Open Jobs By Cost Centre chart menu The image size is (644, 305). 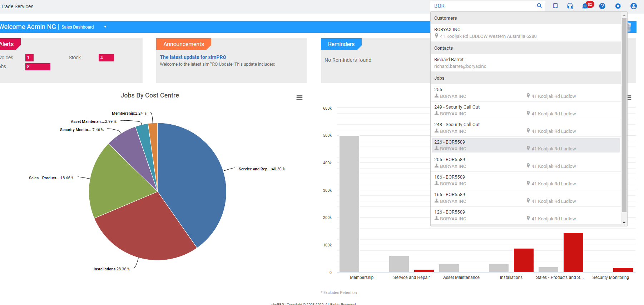[299, 97]
